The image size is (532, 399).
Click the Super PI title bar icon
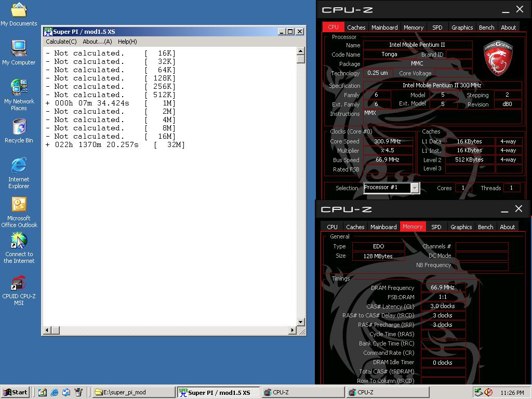point(47,32)
